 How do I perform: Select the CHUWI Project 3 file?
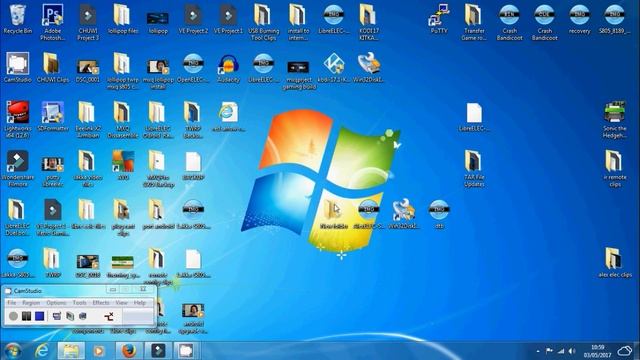pyautogui.click(x=88, y=22)
